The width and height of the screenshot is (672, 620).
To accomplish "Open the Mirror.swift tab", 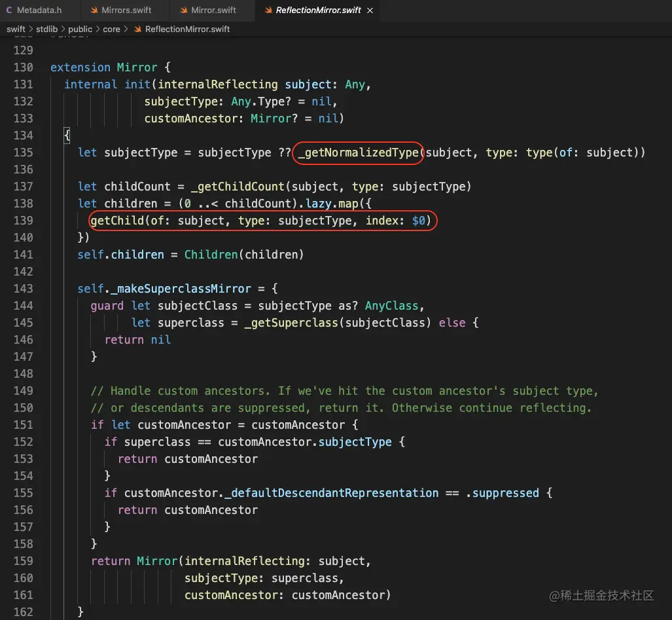I will (212, 10).
